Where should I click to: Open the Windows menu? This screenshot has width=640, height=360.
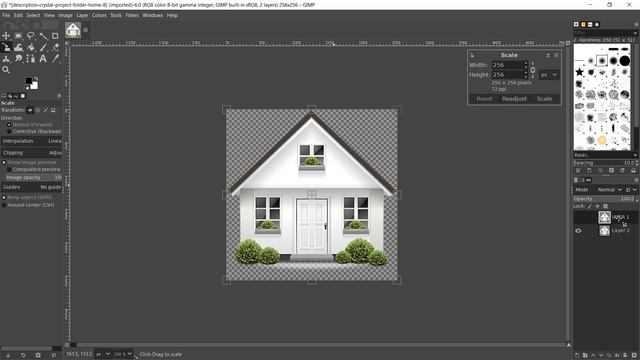pos(153,16)
